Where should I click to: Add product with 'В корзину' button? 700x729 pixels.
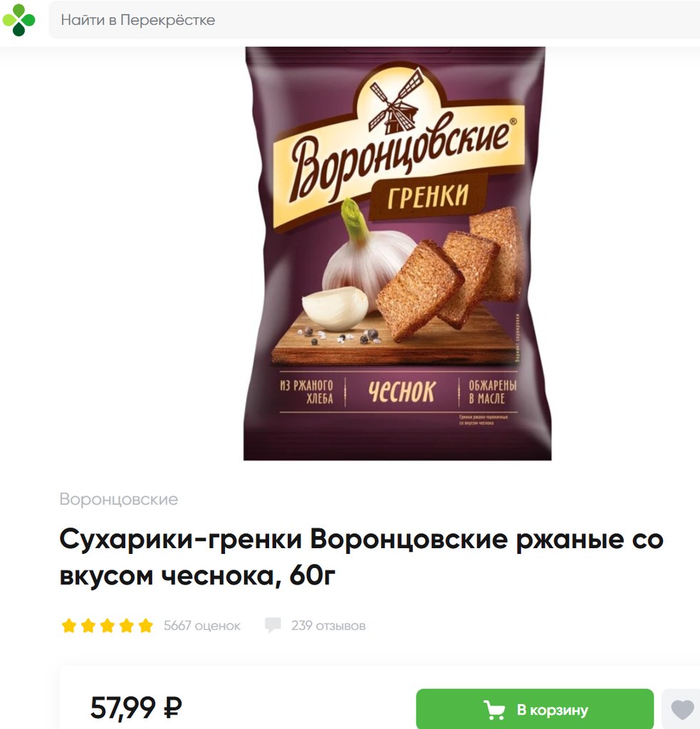(535, 710)
